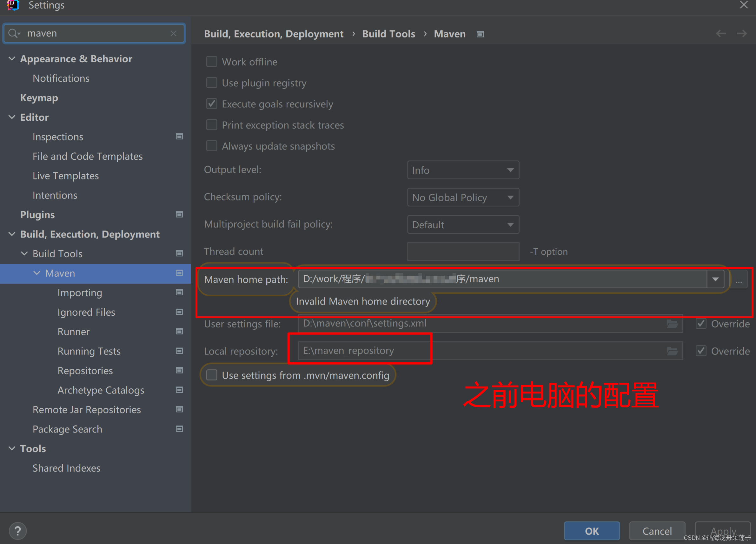
Task: Click project icon beside Plugins
Action: pos(179,214)
